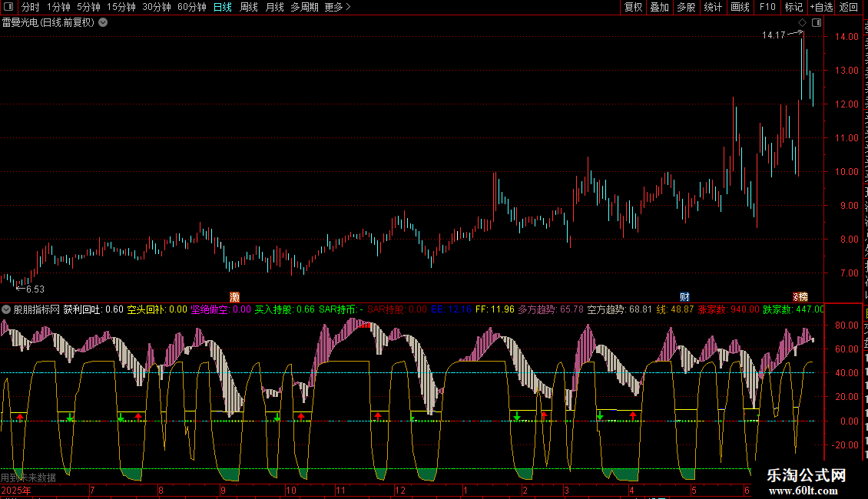
Task: Click the diamond marker icon above the chart
Action: pyautogui.click(x=802, y=23)
